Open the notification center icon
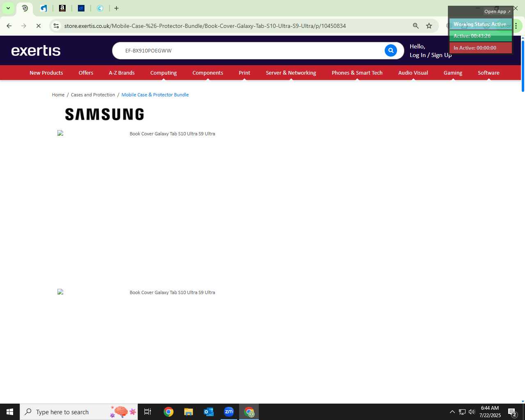 [x=512, y=412]
